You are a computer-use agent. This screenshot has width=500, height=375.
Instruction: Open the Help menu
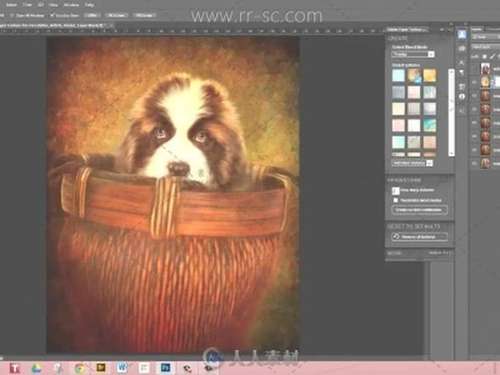pyautogui.click(x=89, y=5)
